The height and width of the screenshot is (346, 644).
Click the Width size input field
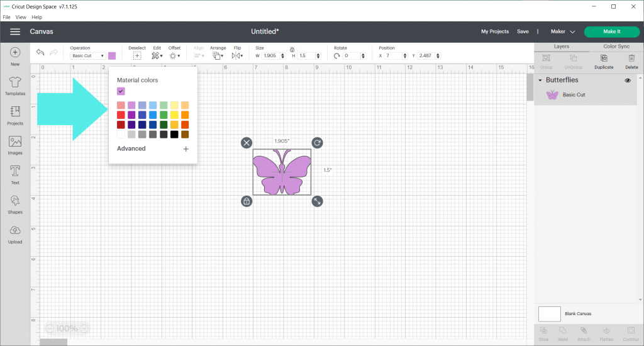coord(271,56)
